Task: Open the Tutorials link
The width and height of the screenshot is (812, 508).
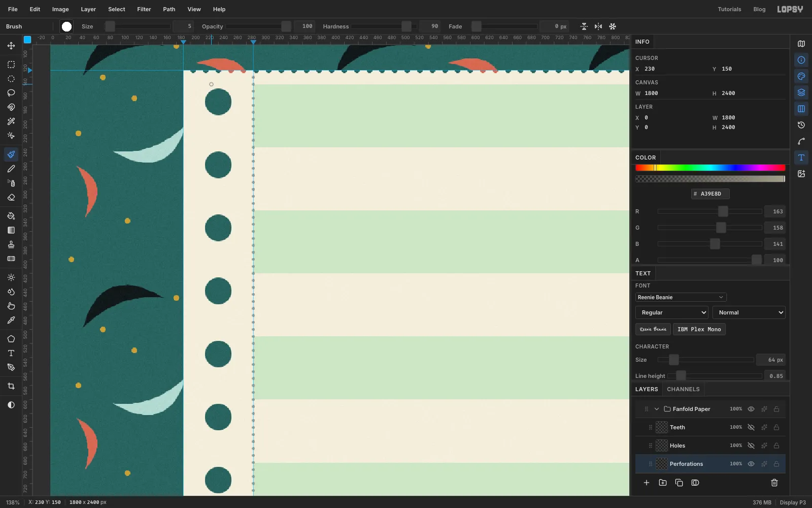Action: click(729, 9)
